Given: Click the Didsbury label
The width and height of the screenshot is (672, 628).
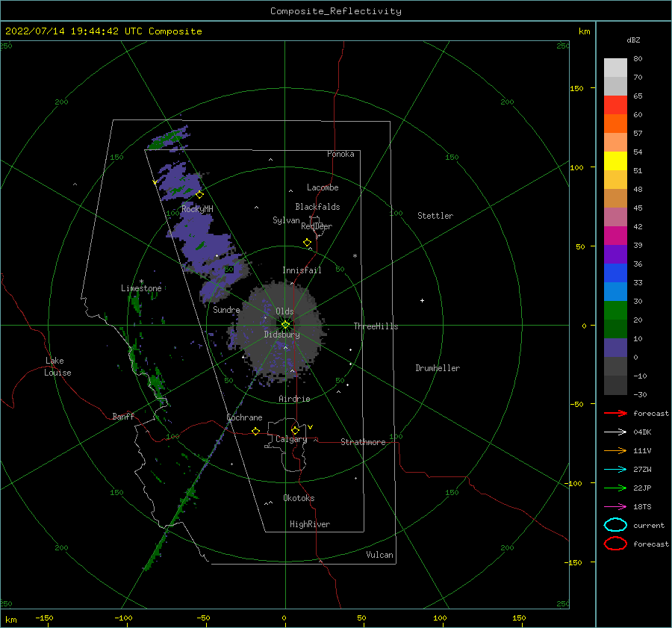Looking at the screenshot, I should [281, 335].
